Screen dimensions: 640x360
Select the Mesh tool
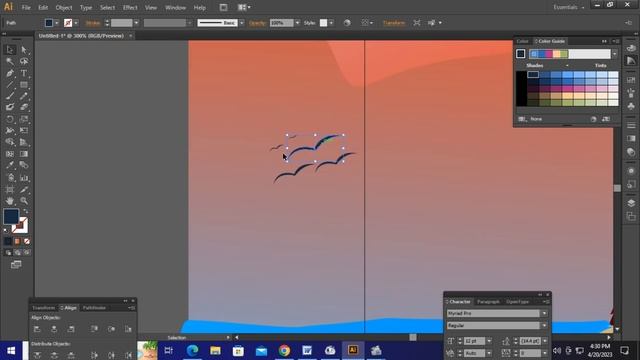(10, 154)
